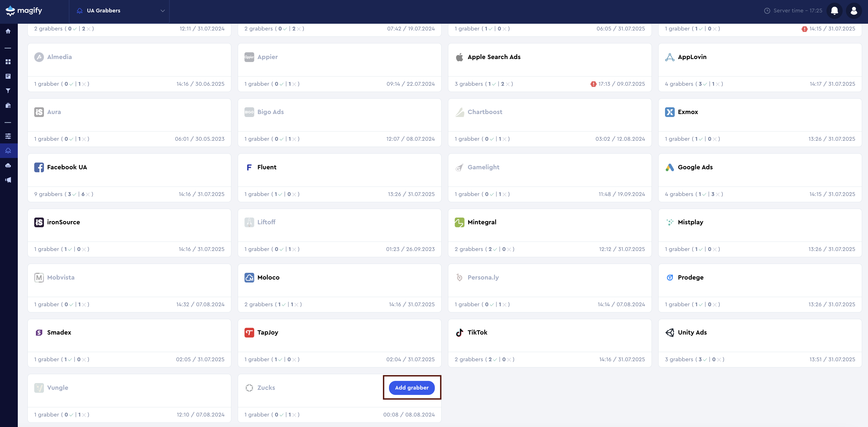Open the sliders settings icon in sidebar

8,136
